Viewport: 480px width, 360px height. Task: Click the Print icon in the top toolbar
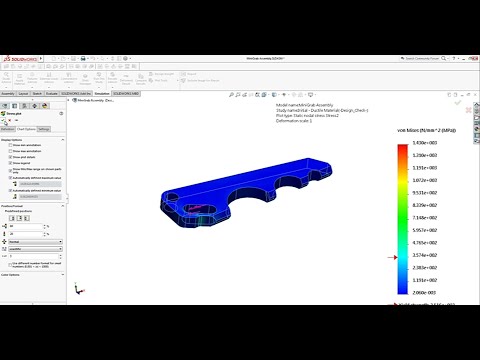tap(83, 59)
